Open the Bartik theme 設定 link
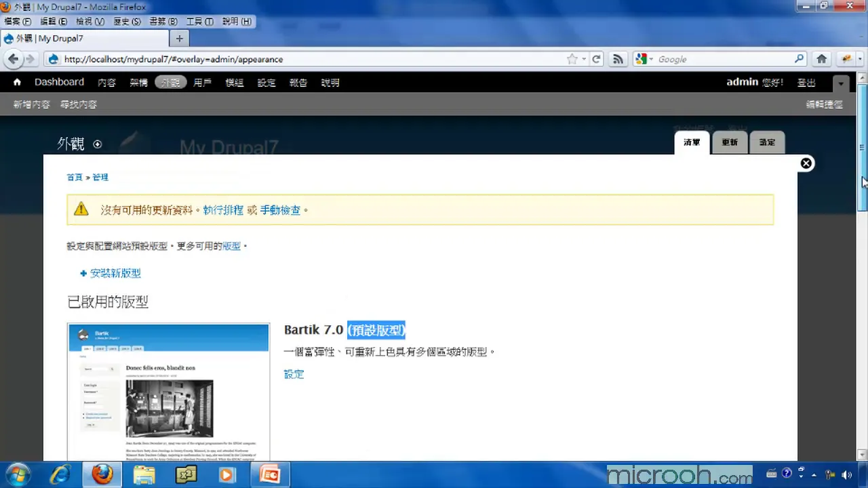 [x=294, y=374]
